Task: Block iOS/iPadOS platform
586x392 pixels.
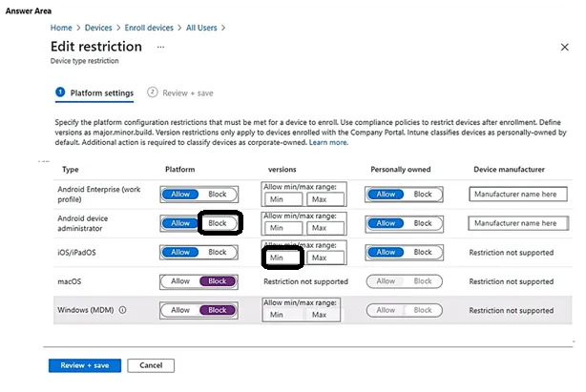Action: 218,253
